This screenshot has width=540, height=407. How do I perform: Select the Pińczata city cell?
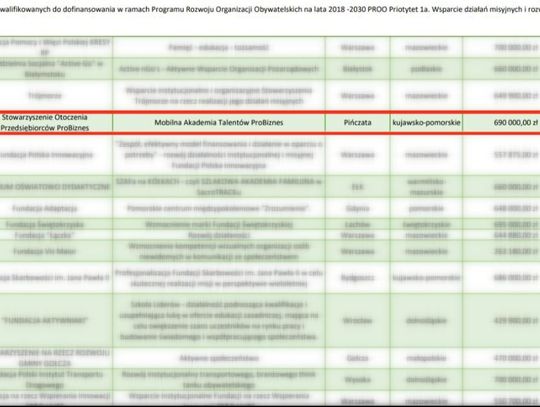point(357,122)
